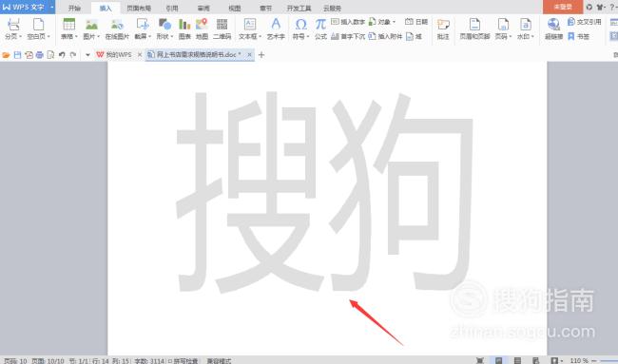
Task: Insert a hyperlink (超链接)
Action: coord(553,29)
